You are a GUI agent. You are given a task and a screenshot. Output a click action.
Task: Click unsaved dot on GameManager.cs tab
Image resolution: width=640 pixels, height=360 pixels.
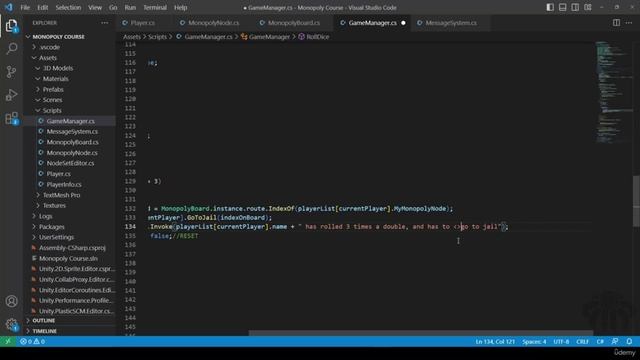[x=403, y=23]
